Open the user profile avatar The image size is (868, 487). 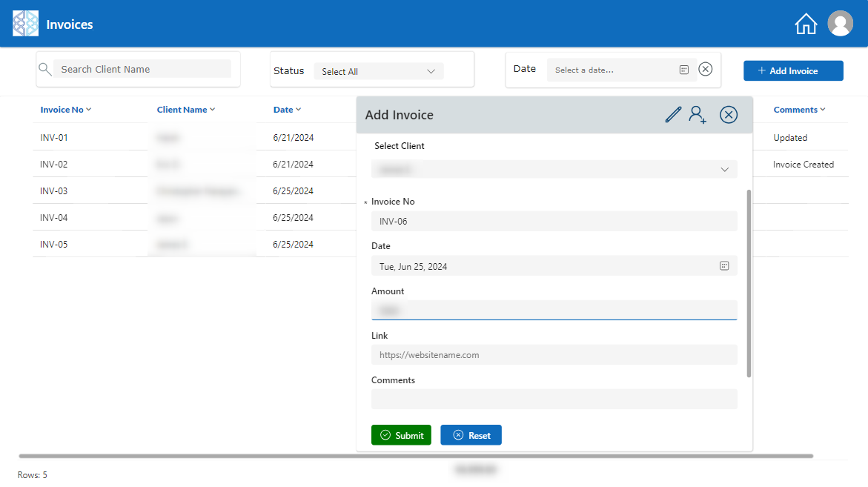click(x=840, y=24)
